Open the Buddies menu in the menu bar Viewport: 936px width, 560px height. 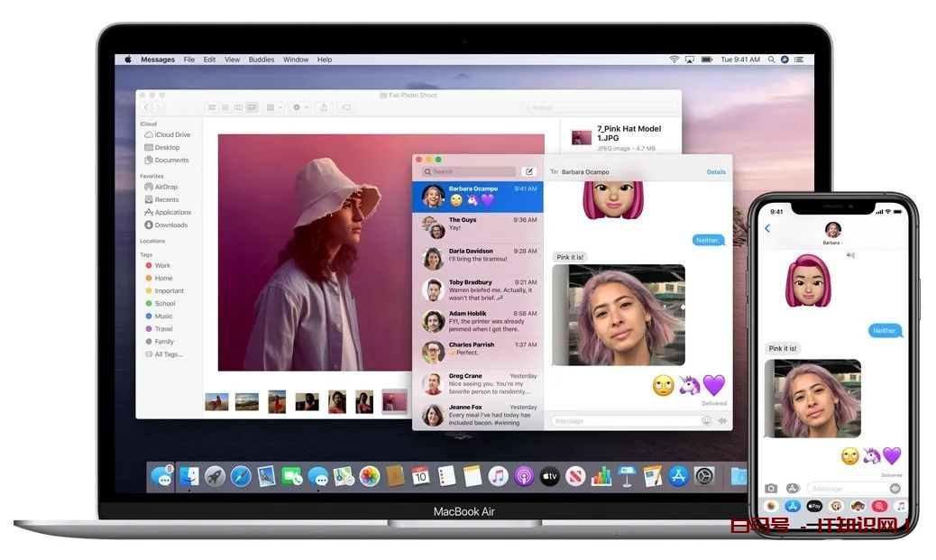pos(262,60)
